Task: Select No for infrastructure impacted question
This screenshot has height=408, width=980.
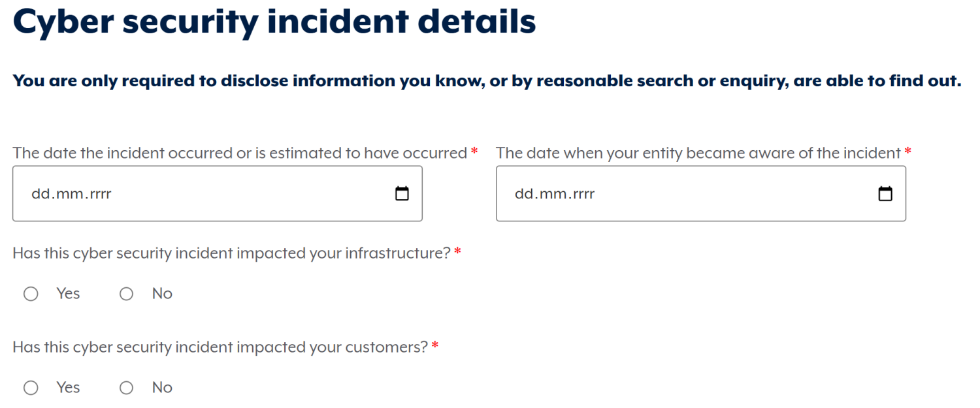Action: (x=126, y=294)
